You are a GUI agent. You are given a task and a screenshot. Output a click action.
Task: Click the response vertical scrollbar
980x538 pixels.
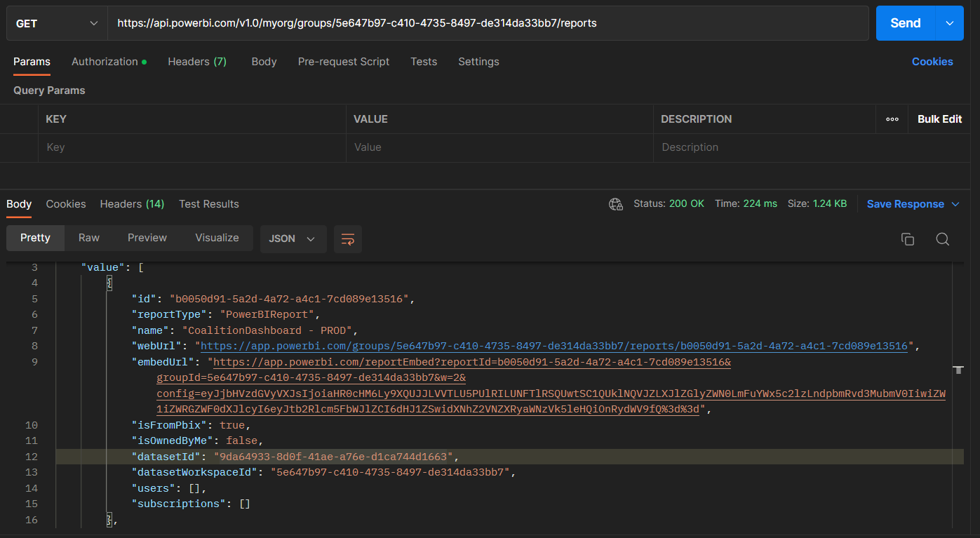(x=958, y=396)
